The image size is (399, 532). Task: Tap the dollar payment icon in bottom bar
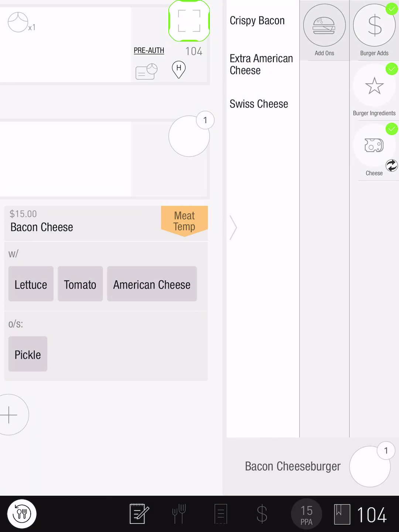click(x=262, y=514)
